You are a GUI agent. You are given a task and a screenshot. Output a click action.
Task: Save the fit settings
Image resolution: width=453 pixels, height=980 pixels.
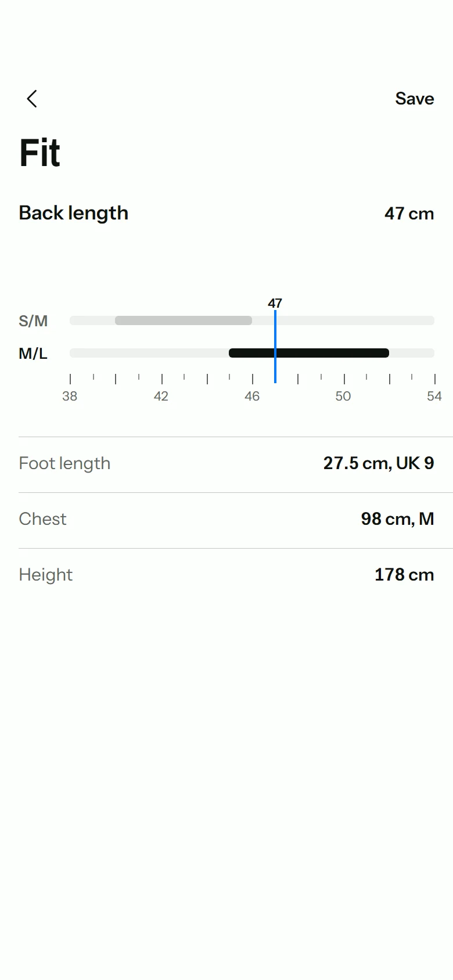(415, 99)
